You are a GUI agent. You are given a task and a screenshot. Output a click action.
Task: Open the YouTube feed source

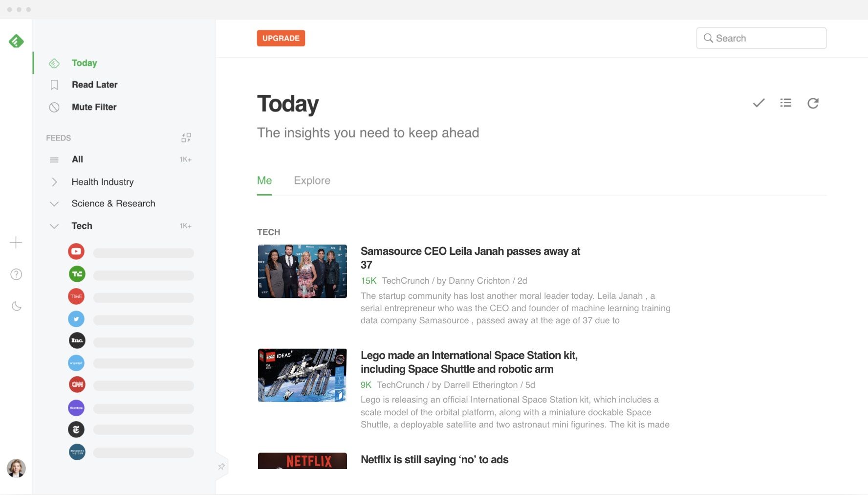[76, 251]
